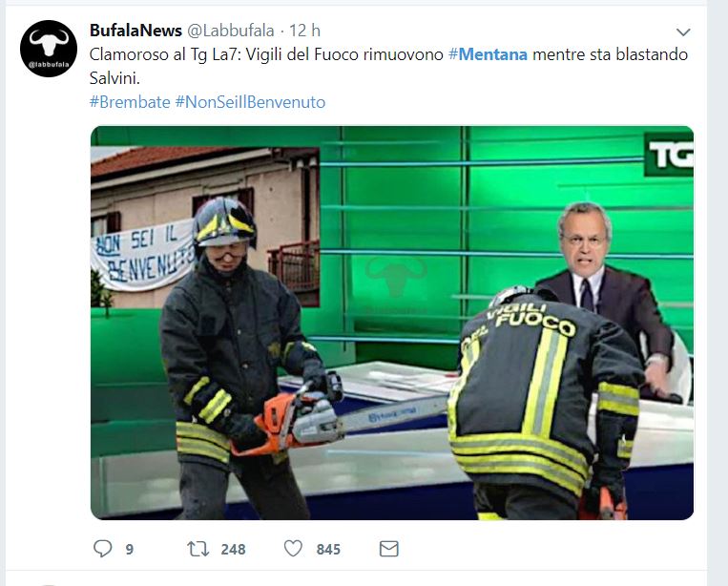This screenshot has height=586, width=728.
Task: Click the banner photo inset in image
Action: click(205, 227)
